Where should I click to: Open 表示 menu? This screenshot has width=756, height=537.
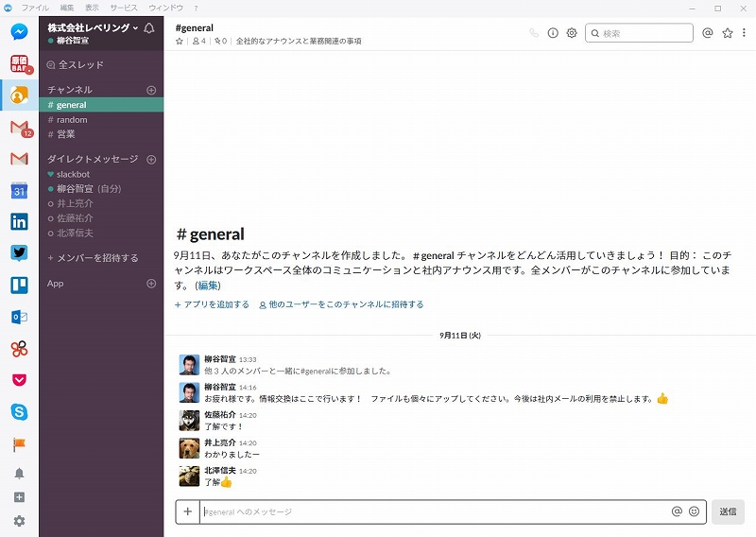click(92, 8)
